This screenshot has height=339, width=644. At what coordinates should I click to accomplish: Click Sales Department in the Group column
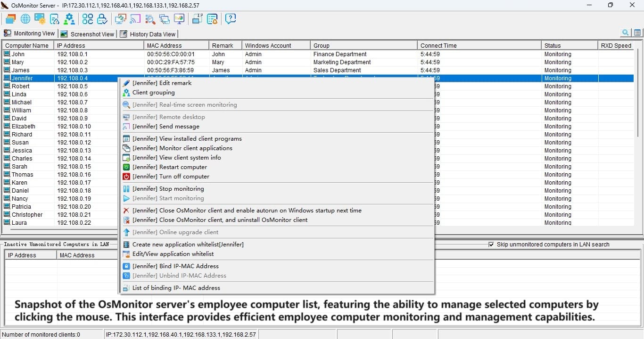(x=337, y=70)
